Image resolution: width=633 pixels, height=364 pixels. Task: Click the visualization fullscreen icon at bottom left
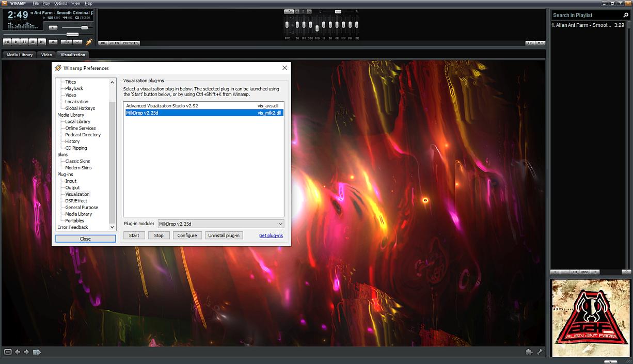coord(8,352)
